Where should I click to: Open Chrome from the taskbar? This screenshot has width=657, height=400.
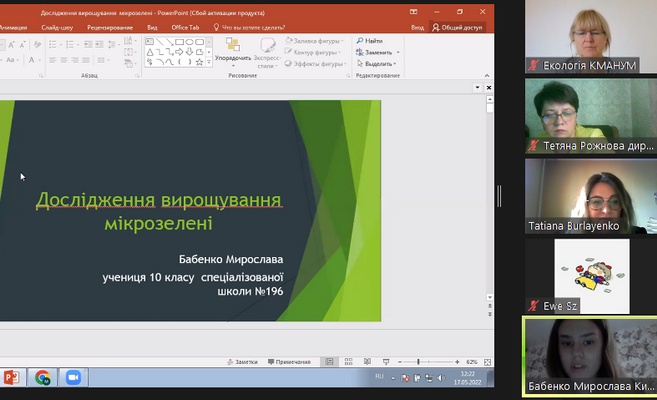43,378
